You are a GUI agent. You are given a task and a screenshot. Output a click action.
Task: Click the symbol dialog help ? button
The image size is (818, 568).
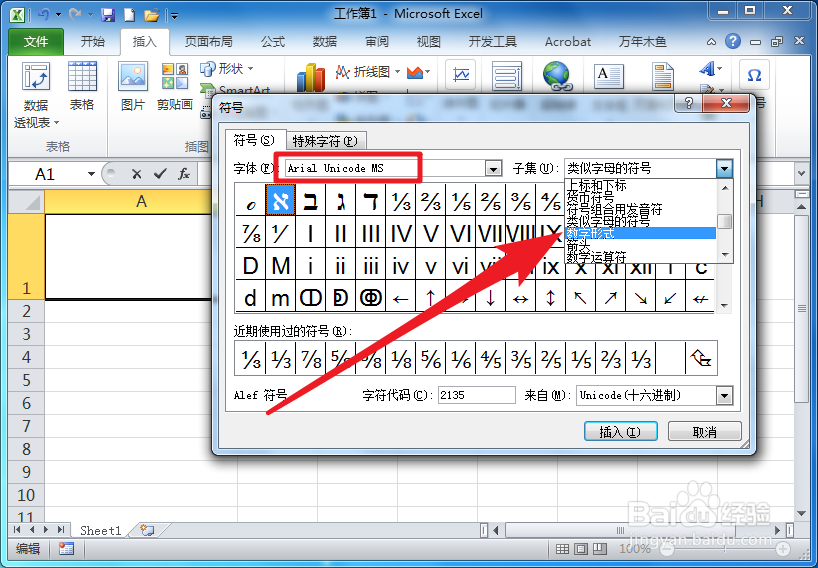[x=688, y=103]
